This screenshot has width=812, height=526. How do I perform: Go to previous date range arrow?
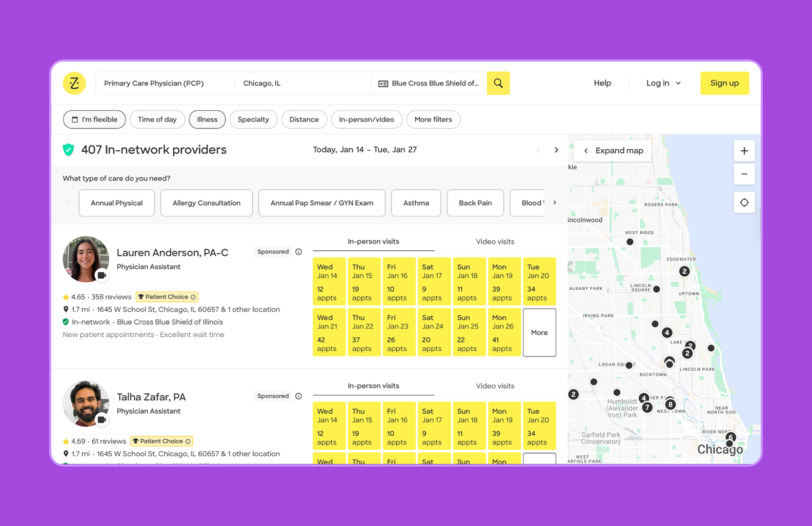(538, 150)
